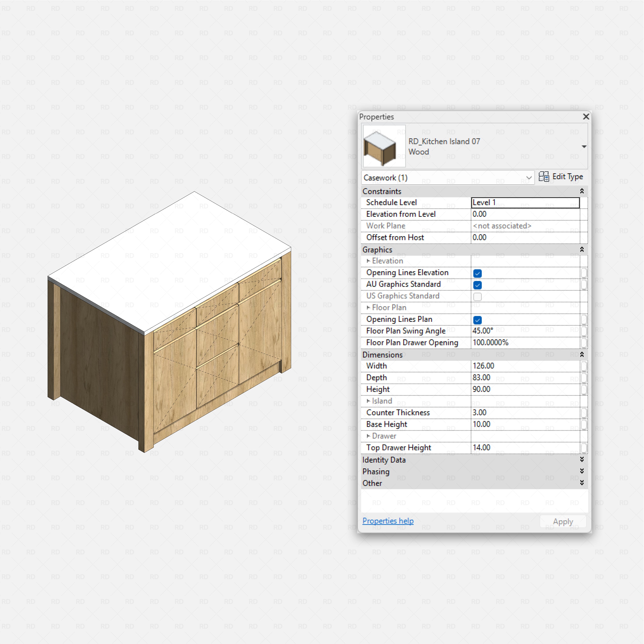Viewport: 644px width, 644px height.
Task: Enable the US Graphics Standard checkbox
Action: coord(477,297)
